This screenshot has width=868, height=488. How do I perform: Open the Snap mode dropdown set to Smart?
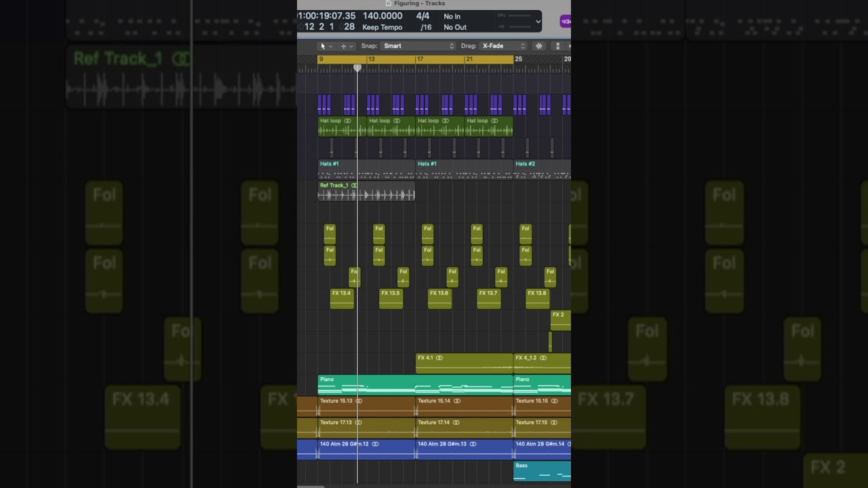[x=418, y=46]
